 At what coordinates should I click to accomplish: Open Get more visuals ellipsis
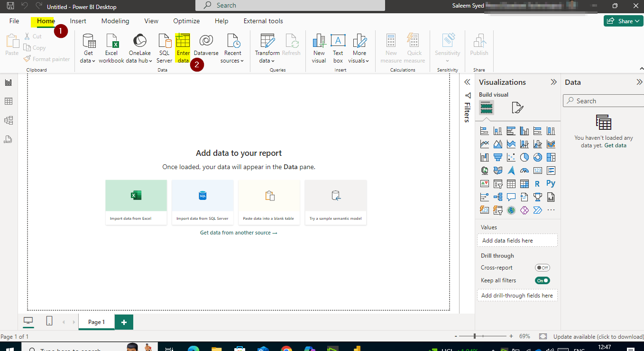pyautogui.click(x=551, y=210)
